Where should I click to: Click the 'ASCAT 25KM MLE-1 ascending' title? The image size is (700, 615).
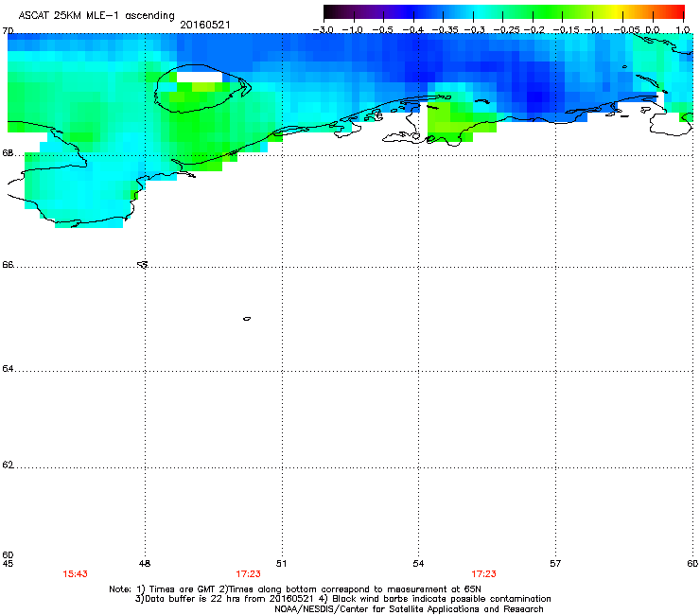(x=96, y=15)
